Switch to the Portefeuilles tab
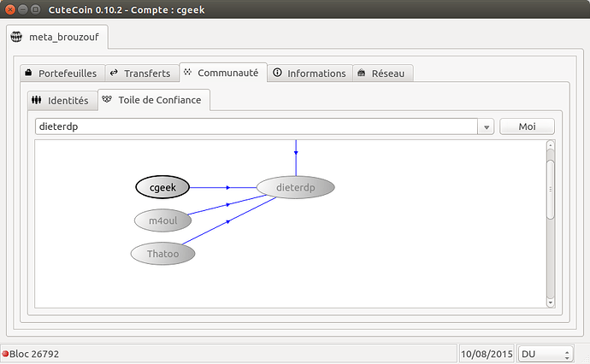Viewport: 590px width, 364px height. [x=62, y=73]
